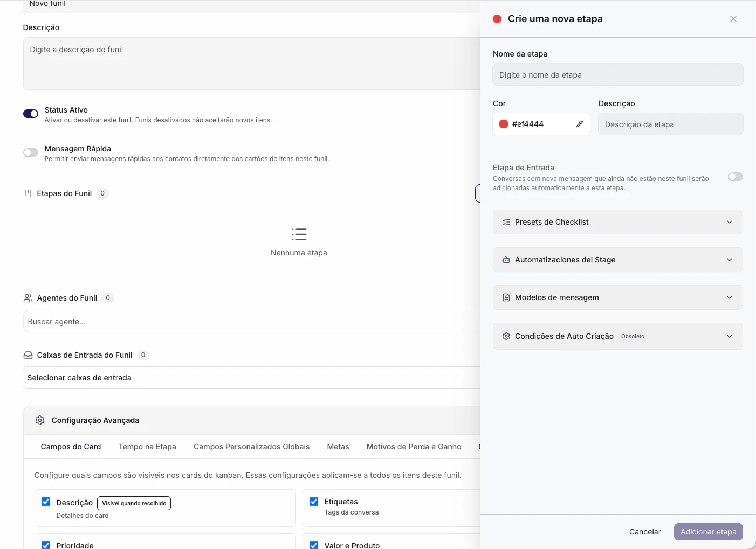The image size is (756, 549).
Task: Click the users icon beside Agentes do Funil
Action: pyautogui.click(x=28, y=298)
